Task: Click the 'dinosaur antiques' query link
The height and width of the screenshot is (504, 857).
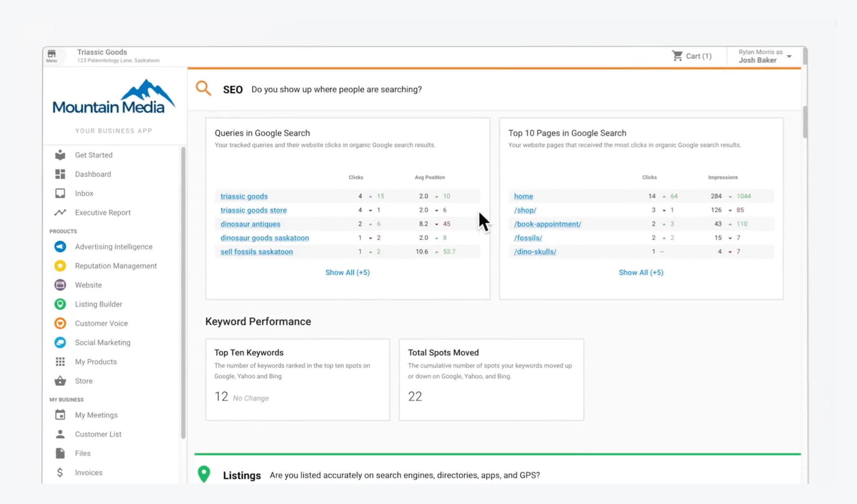Action: (250, 224)
